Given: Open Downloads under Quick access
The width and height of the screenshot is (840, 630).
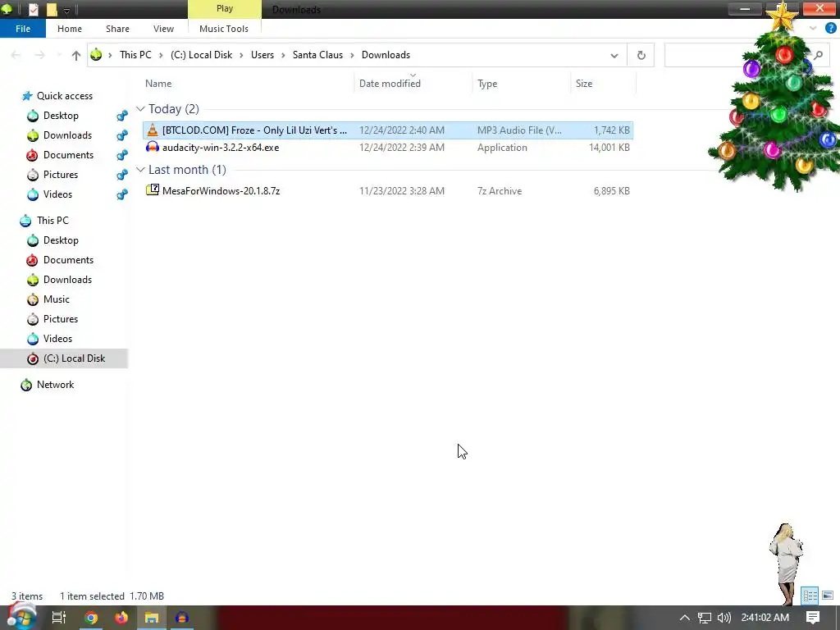Looking at the screenshot, I should pyautogui.click(x=67, y=135).
